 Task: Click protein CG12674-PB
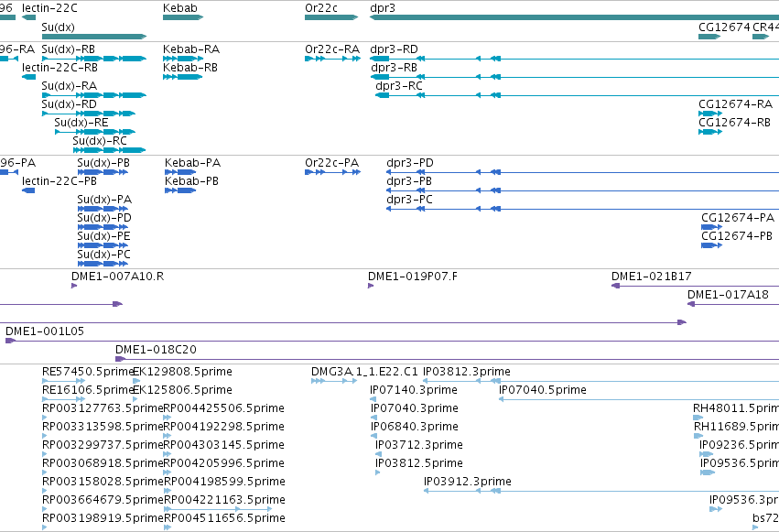click(x=712, y=245)
